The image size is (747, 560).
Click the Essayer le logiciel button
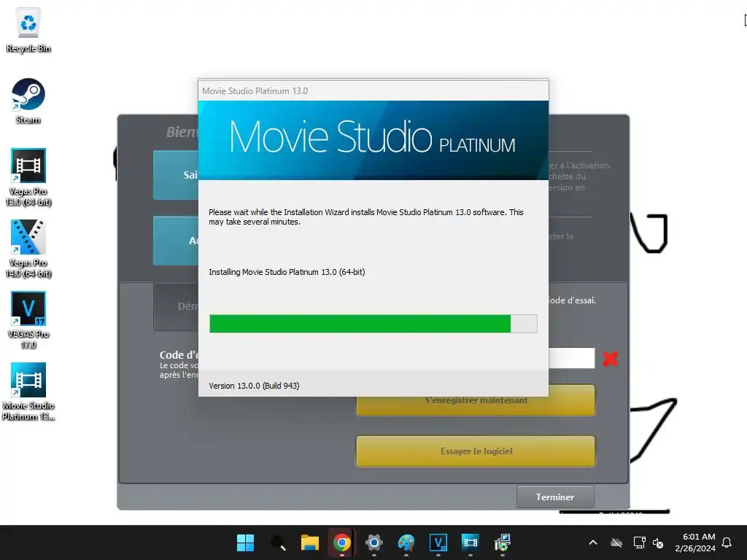pyautogui.click(x=476, y=451)
